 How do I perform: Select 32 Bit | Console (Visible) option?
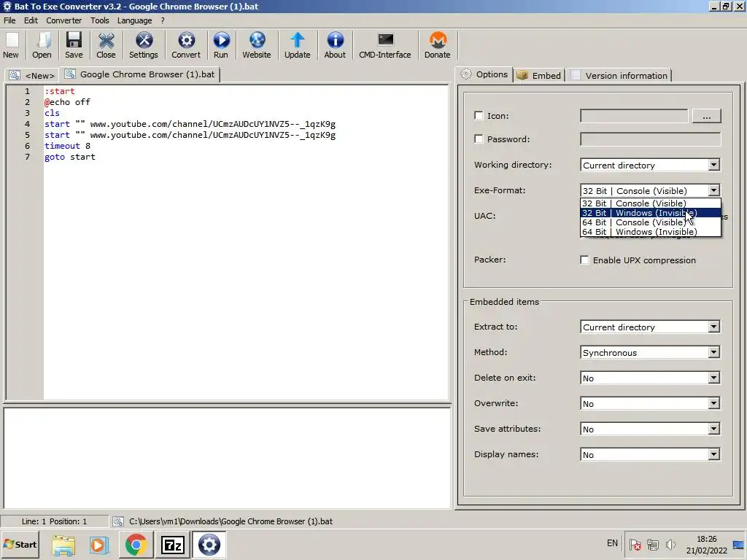(650, 203)
